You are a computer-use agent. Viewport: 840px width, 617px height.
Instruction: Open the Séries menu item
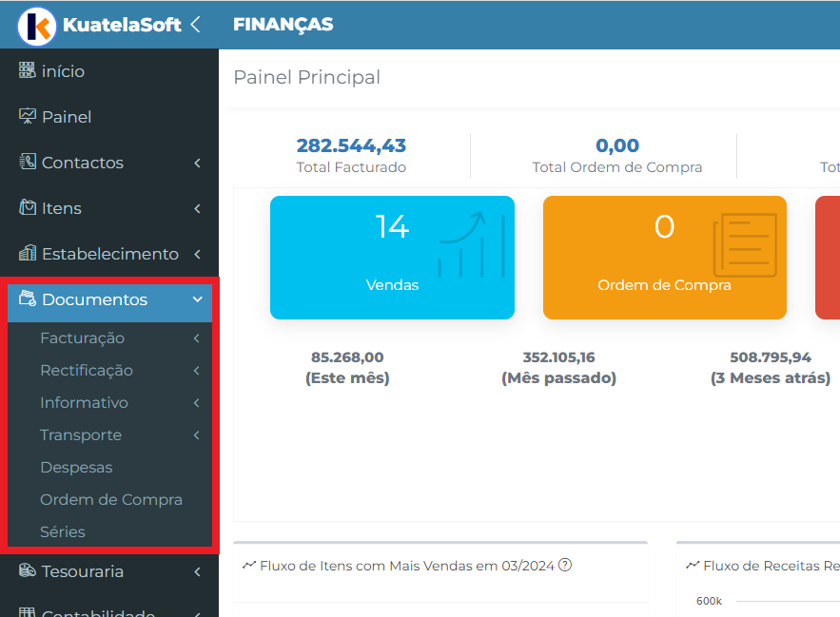coord(63,531)
